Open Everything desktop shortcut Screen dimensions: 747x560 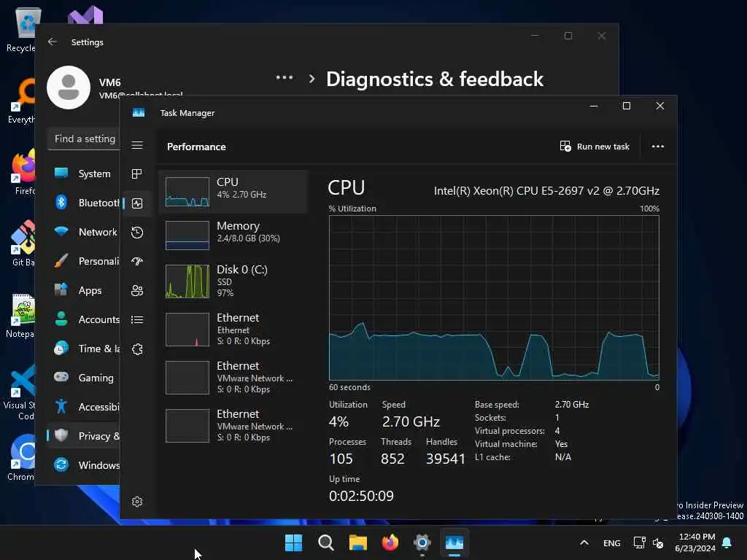tap(21, 101)
